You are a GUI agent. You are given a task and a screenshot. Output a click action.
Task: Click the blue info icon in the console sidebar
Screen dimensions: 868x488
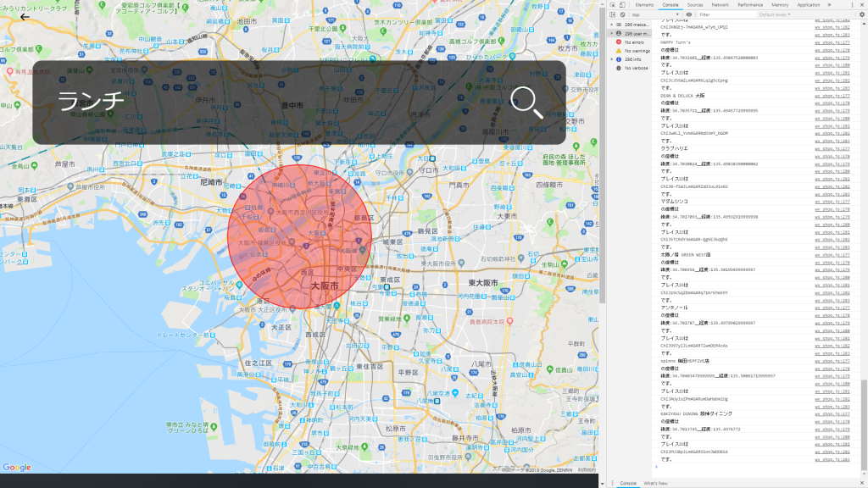[619, 59]
